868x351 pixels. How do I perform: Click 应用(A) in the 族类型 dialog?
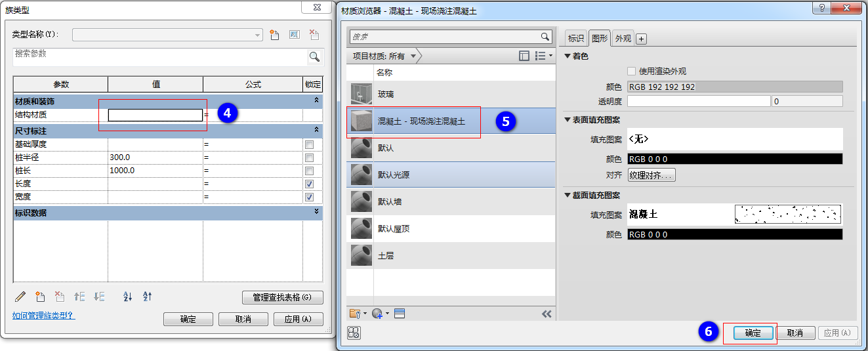tap(299, 320)
